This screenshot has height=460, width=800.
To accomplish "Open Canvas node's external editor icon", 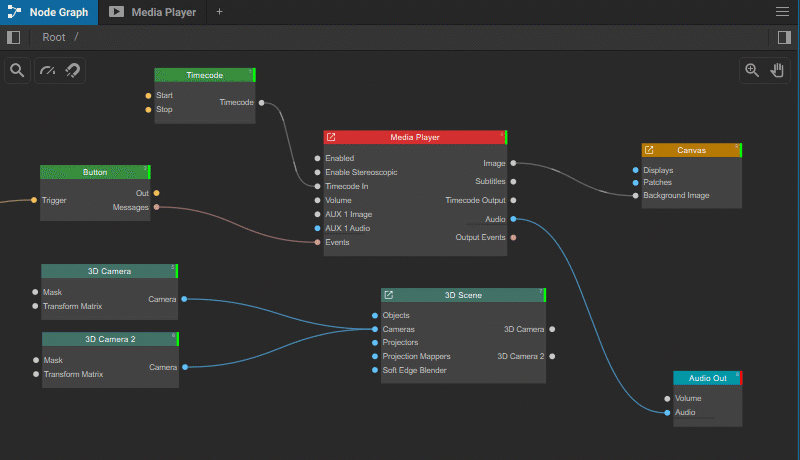I will 649,150.
